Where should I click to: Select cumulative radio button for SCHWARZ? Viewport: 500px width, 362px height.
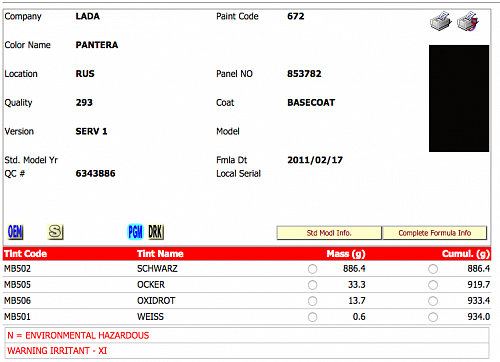click(433, 269)
